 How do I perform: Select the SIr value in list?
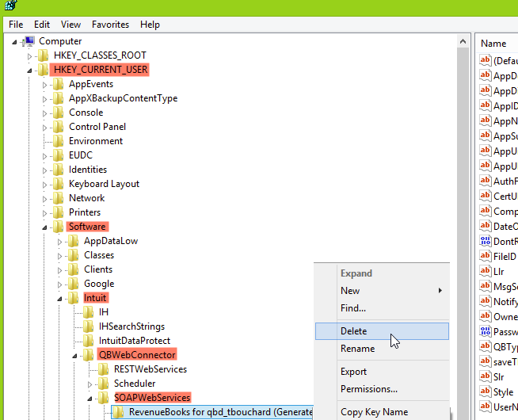498,376
